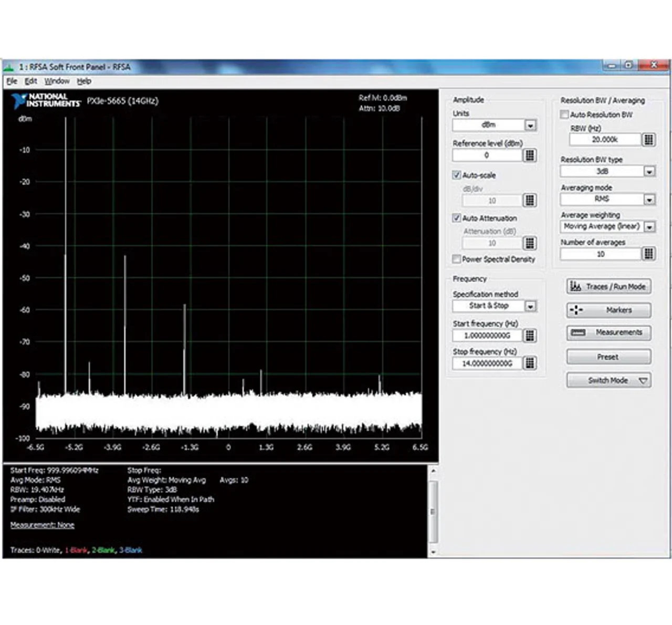This screenshot has height=625, width=672.
Task: Click the RFSA application icon in title bar
Action: (x=8, y=67)
